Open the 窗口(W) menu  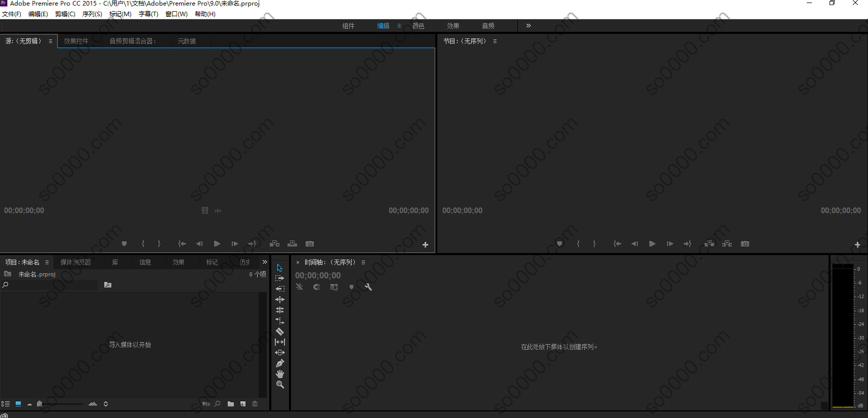pyautogui.click(x=177, y=14)
